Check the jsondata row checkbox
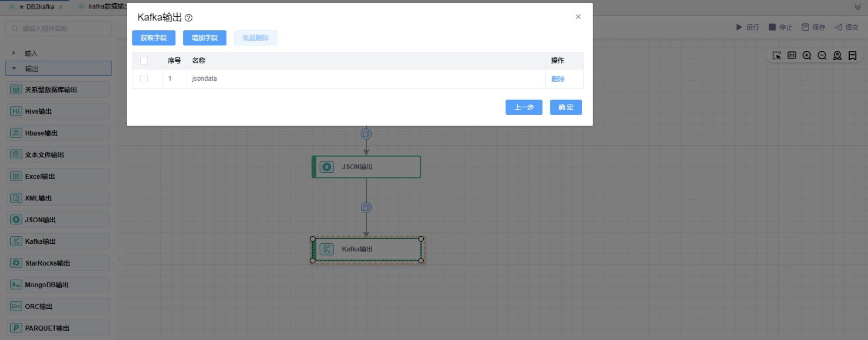Viewport: 868px width, 340px height. 144,78
